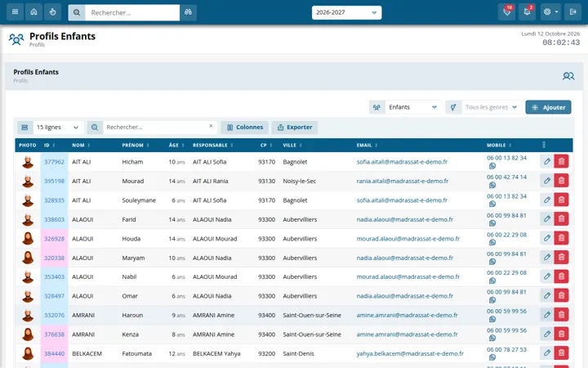Sort table by VILLE column
The height and width of the screenshot is (368, 588).
(x=292, y=146)
